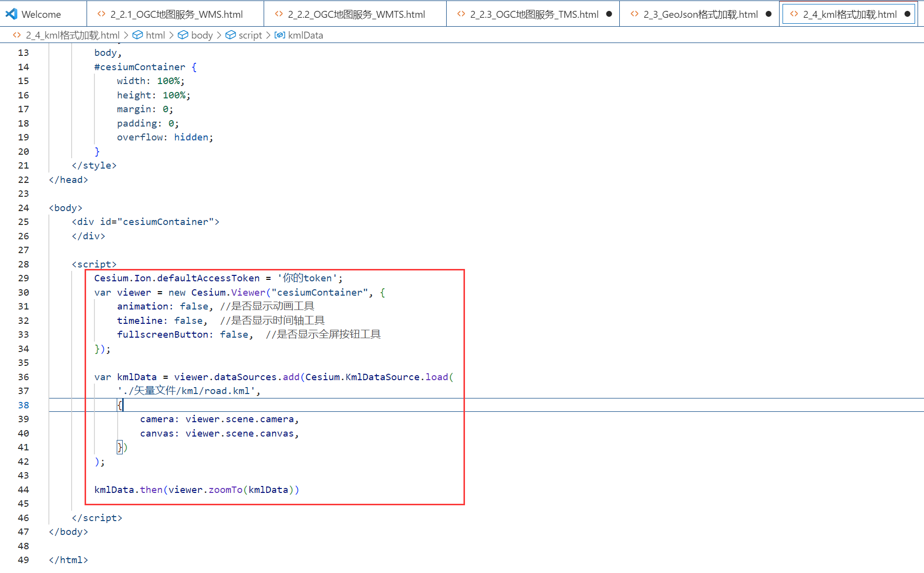Click breadcrumb file 2_4_kml格式加载.html
Viewport: 924px width, 573px height.
73,35
